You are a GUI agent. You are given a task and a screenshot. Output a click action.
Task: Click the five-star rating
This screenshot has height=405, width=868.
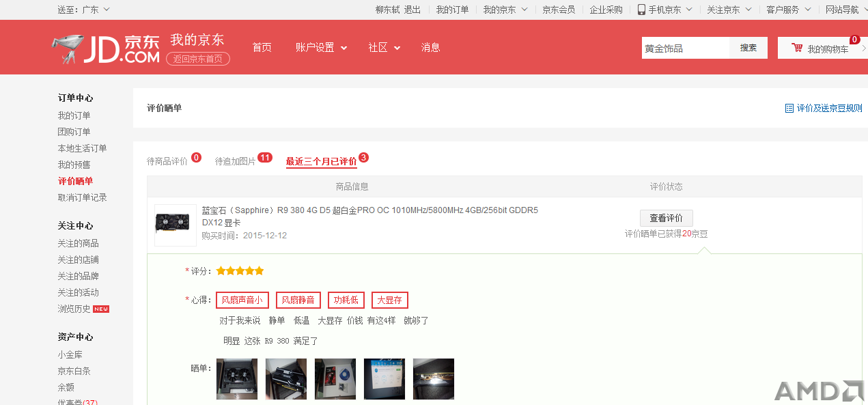[x=240, y=271]
